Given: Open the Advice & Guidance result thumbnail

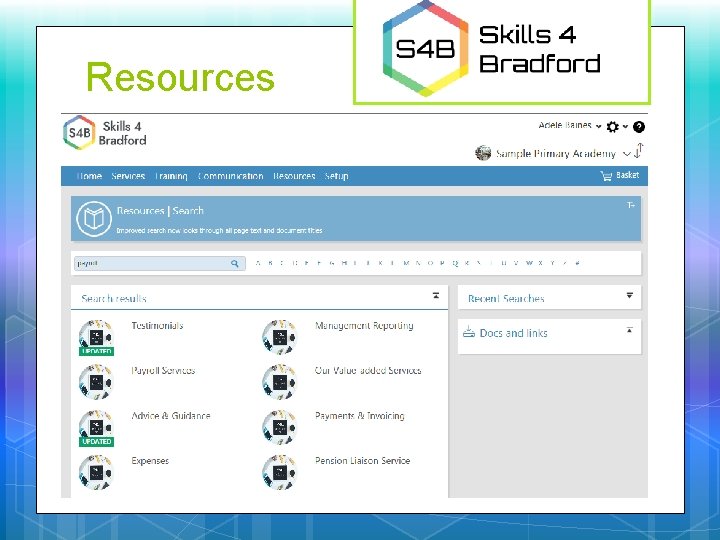Looking at the screenshot, I should [96, 428].
